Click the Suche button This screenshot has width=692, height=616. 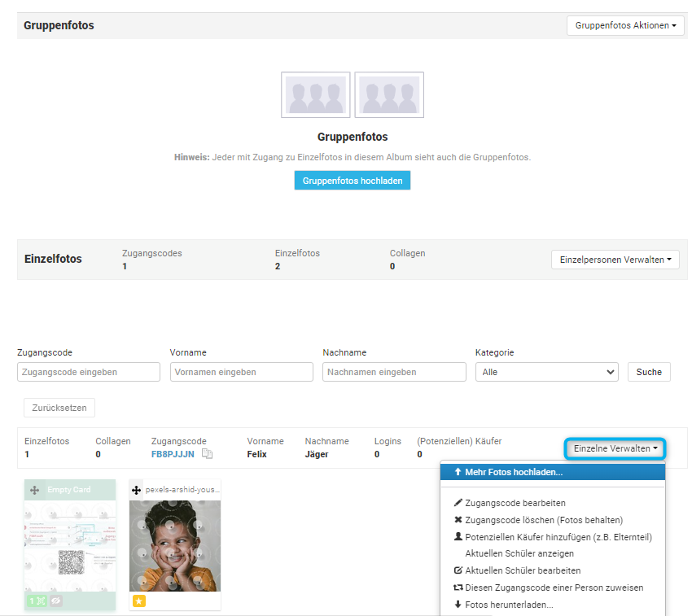(649, 372)
